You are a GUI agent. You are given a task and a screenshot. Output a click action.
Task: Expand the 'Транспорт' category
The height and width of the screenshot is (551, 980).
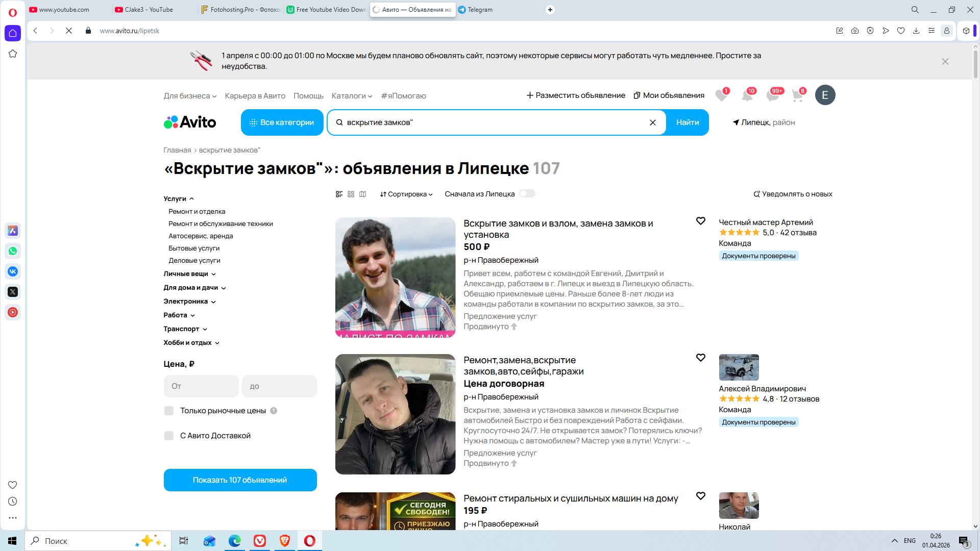(185, 329)
